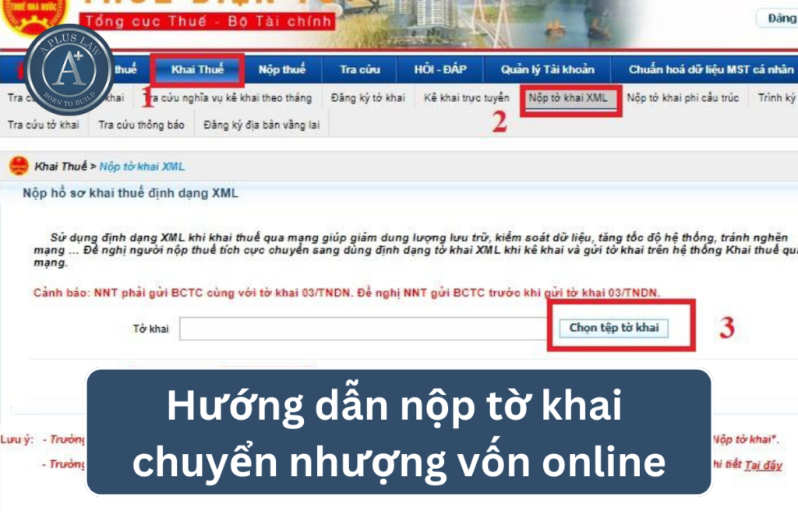Choose Nộp tờ khai XML submenu
Image resolution: width=798 pixels, height=532 pixels.
point(568,98)
